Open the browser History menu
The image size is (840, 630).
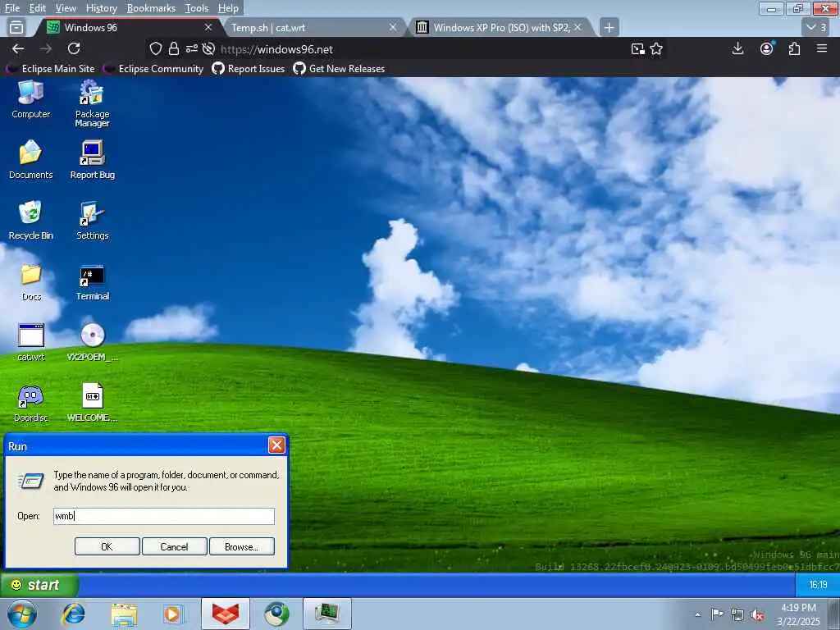[x=101, y=8]
